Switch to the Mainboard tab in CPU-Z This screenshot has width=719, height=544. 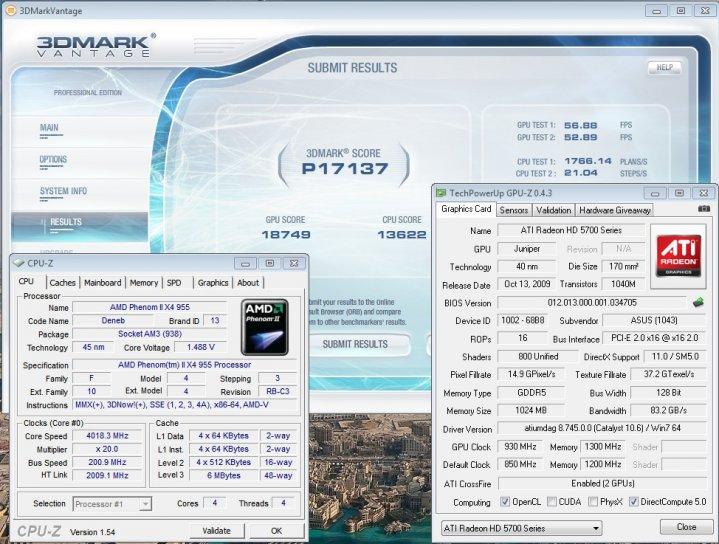pyautogui.click(x=102, y=283)
